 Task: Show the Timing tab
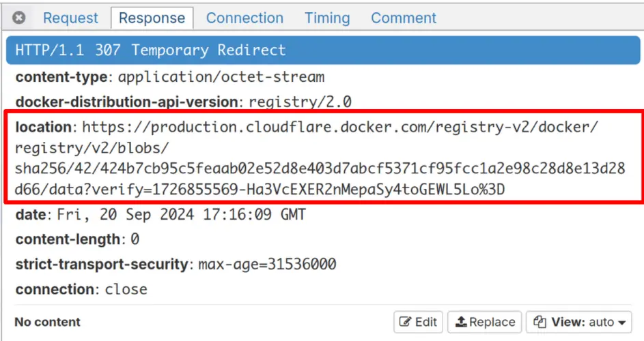point(327,18)
